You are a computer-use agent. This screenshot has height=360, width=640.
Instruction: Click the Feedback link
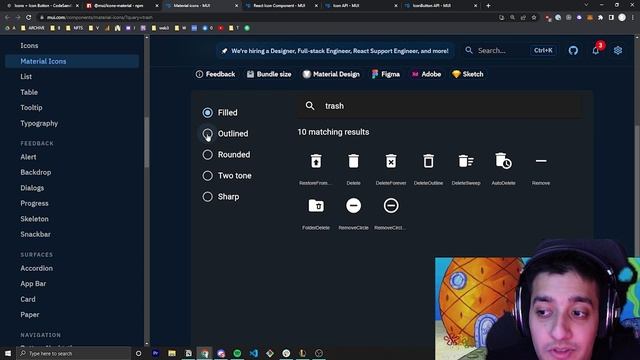[216, 74]
